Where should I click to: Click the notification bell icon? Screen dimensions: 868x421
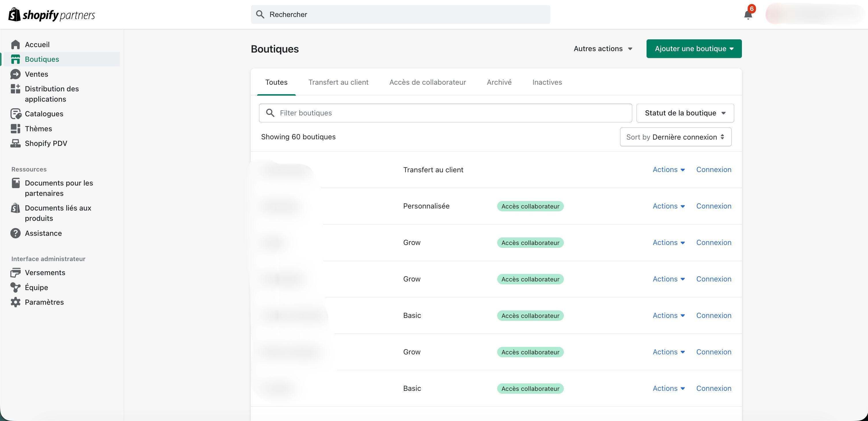[748, 15]
